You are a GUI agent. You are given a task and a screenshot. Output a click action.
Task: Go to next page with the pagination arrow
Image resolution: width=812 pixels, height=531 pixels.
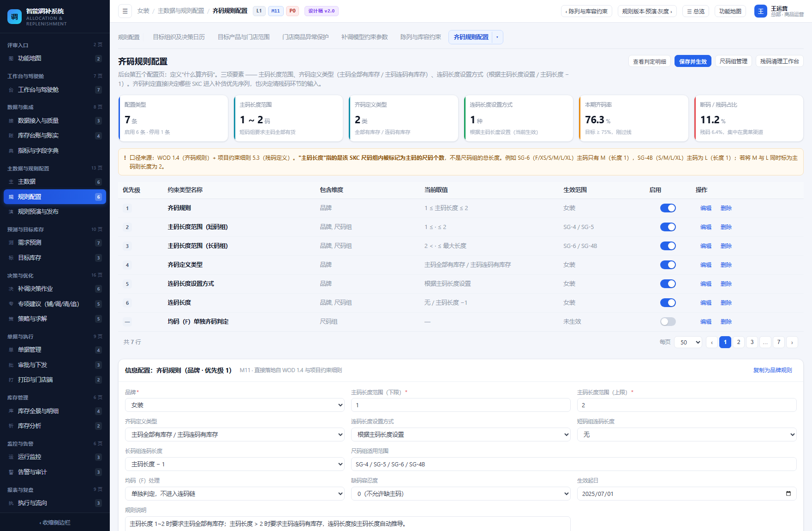792,342
